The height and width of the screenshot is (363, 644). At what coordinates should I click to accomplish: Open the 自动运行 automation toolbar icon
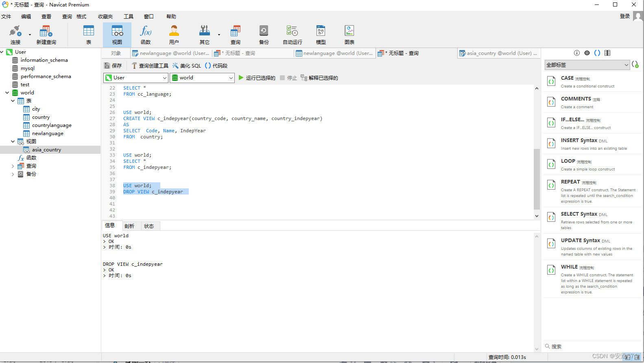tap(293, 35)
